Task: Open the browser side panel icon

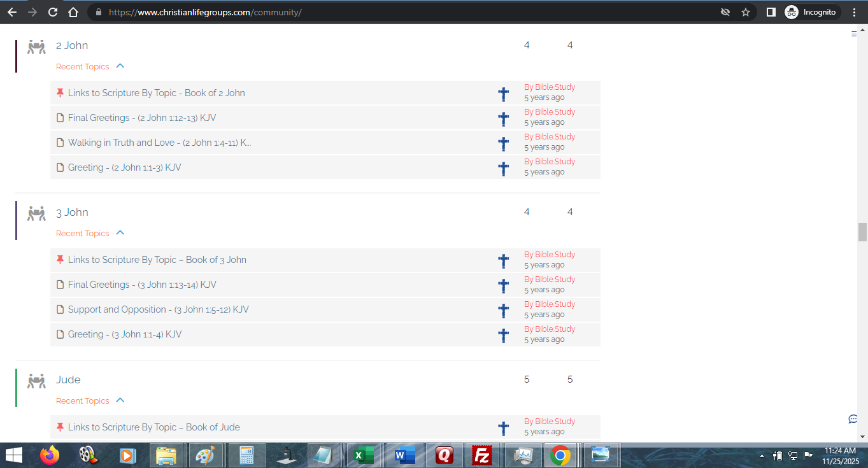Action: click(771, 12)
